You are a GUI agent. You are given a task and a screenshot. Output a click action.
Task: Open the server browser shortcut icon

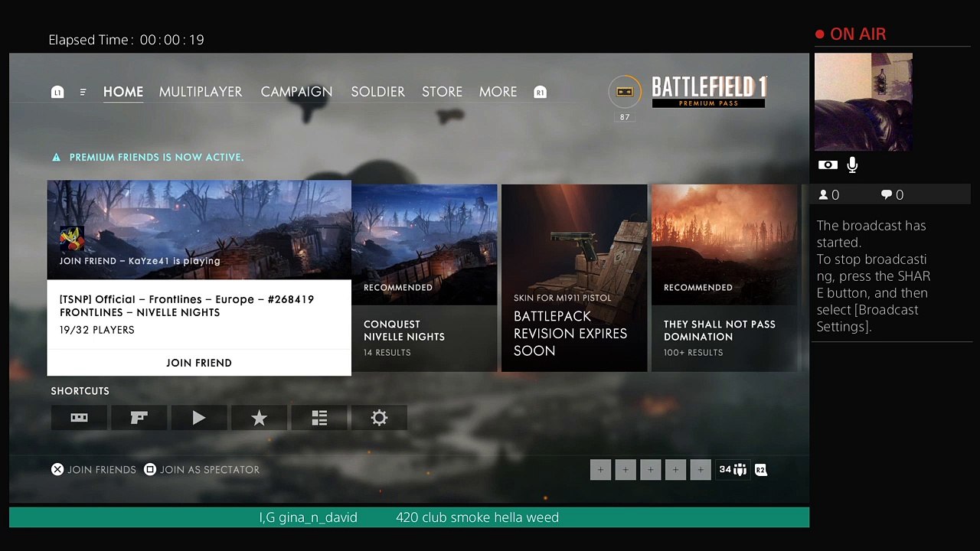coord(79,418)
